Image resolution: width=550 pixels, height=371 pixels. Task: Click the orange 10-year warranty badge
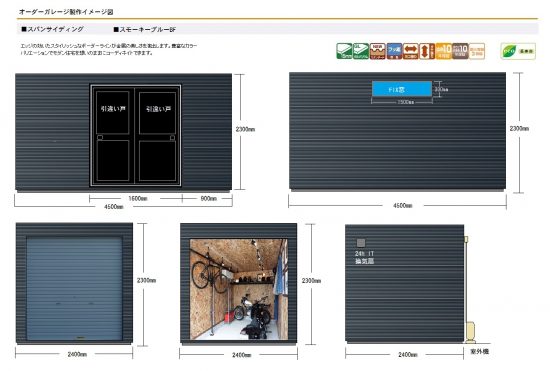(x=443, y=51)
